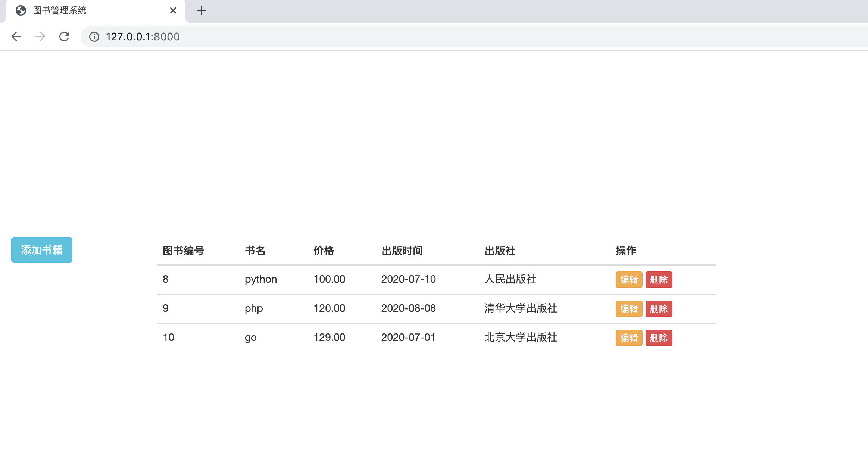
Task: Click the 清华大学出版社 publisher cell
Action: 521,308
